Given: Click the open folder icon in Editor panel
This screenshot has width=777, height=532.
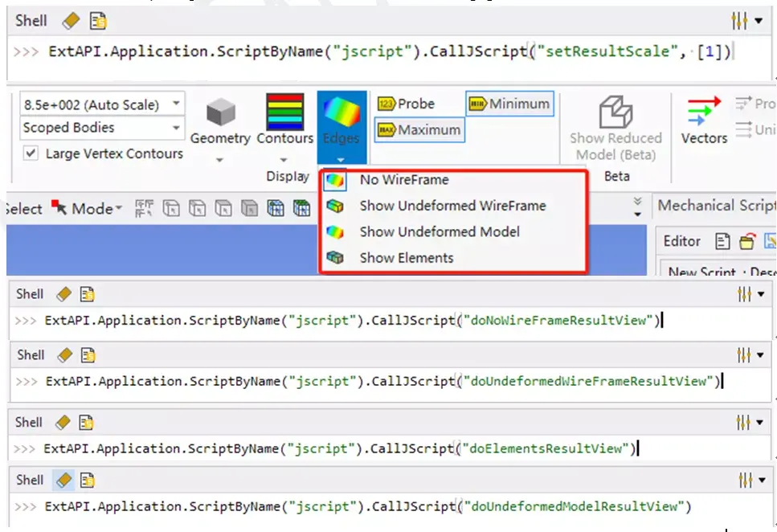Looking at the screenshot, I should (747, 241).
